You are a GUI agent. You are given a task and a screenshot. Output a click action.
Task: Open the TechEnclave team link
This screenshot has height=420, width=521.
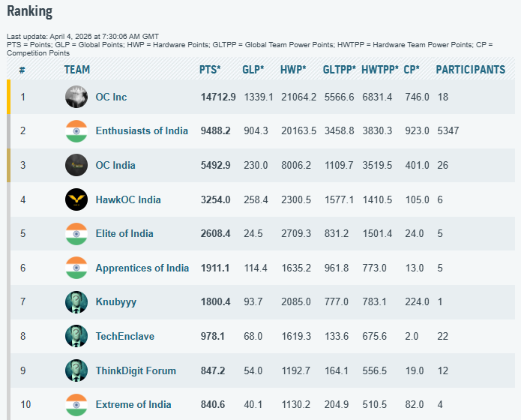click(x=125, y=336)
